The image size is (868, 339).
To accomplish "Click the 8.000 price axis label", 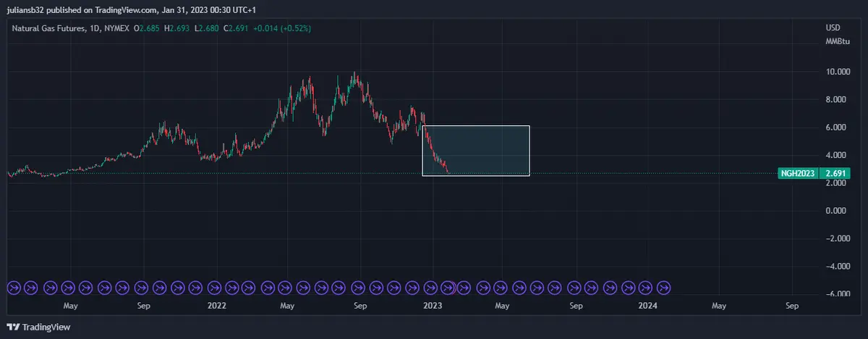I will click(x=838, y=99).
